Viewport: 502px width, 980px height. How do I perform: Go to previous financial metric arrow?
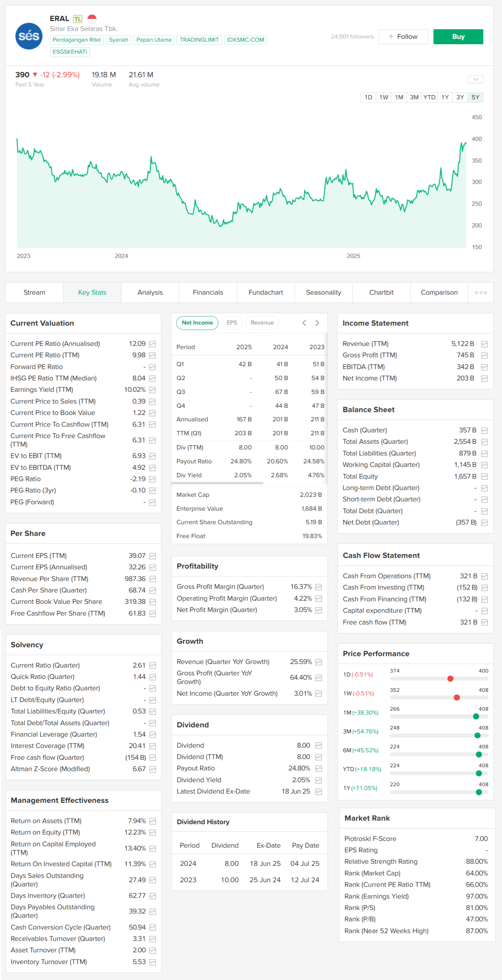pyautogui.click(x=304, y=323)
